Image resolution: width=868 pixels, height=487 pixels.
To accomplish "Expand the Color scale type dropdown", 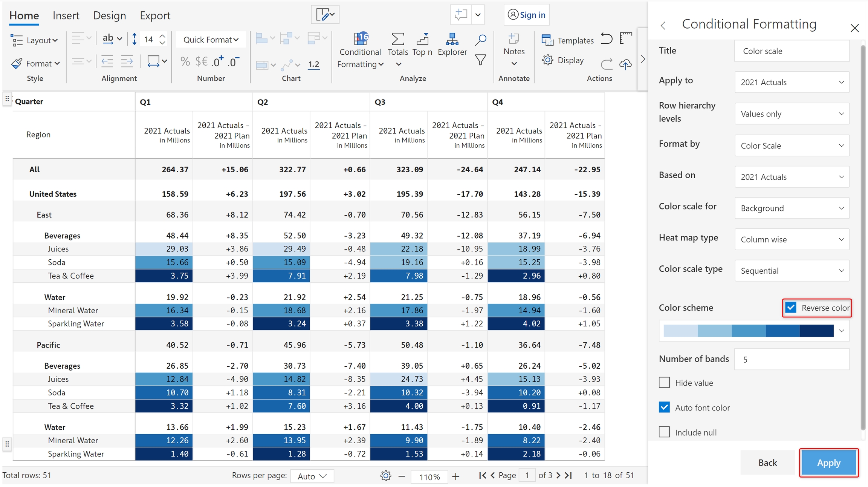I will pos(792,271).
